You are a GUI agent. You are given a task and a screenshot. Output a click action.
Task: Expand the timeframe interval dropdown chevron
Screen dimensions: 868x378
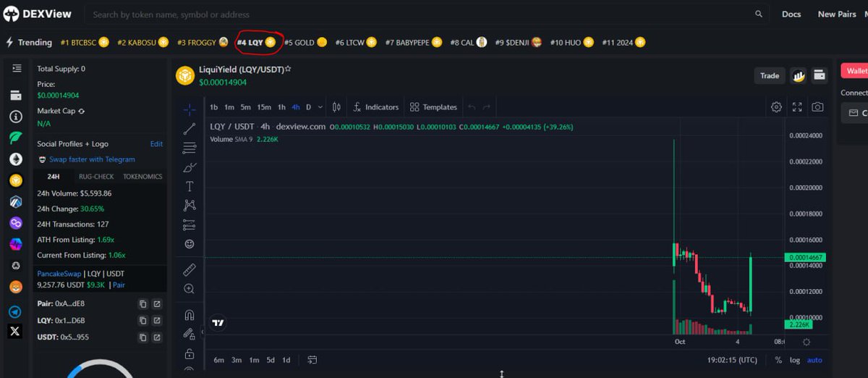point(320,107)
